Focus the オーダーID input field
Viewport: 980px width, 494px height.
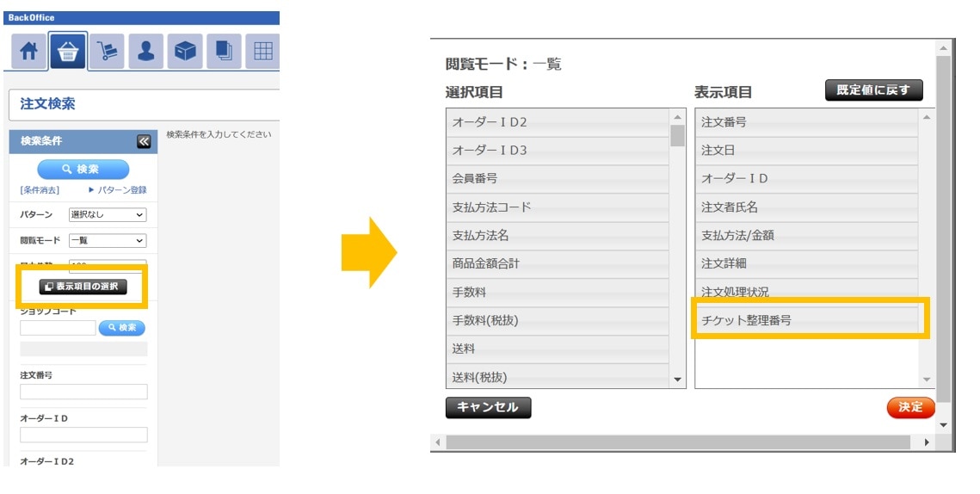coord(83,435)
